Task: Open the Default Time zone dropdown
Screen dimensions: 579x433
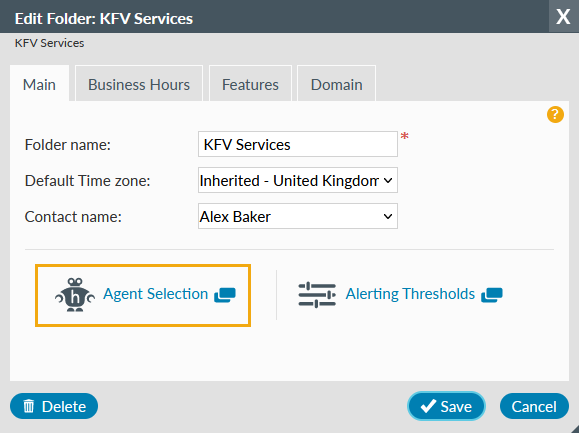Action: click(x=298, y=180)
